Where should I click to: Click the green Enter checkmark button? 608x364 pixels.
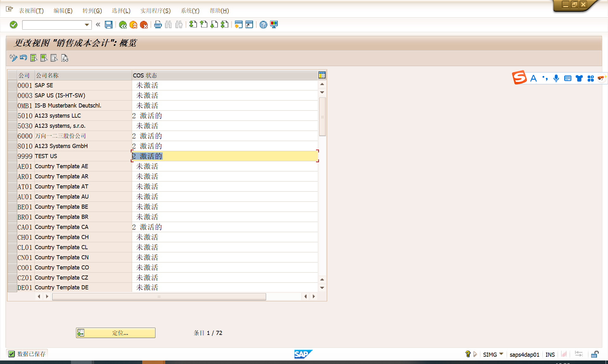coord(14,25)
